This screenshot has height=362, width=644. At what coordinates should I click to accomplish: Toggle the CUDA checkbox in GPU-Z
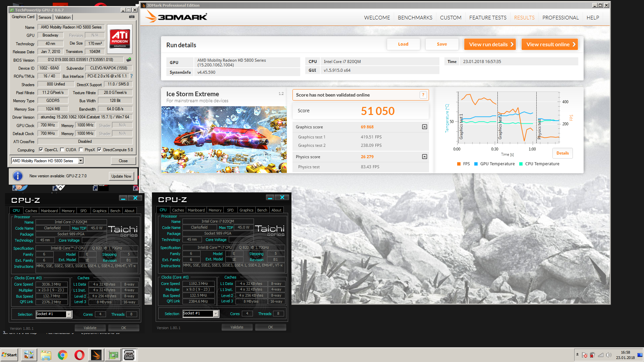(x=62, y=150)
